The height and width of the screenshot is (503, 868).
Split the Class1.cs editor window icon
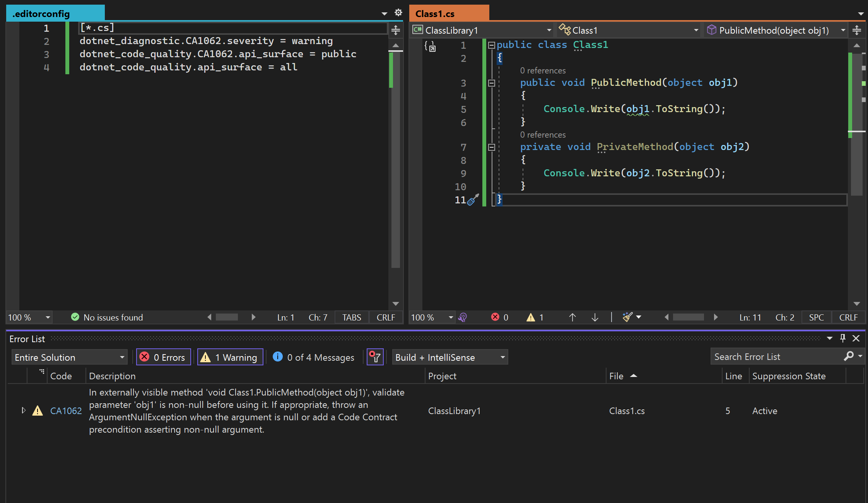(857, 30)
